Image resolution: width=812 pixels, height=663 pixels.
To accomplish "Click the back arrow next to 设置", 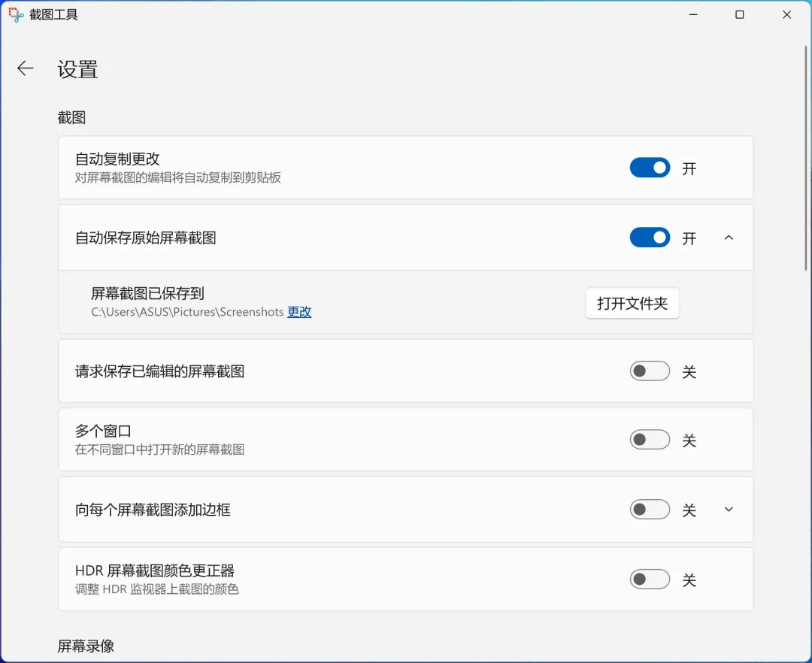I will click(26, 68).
